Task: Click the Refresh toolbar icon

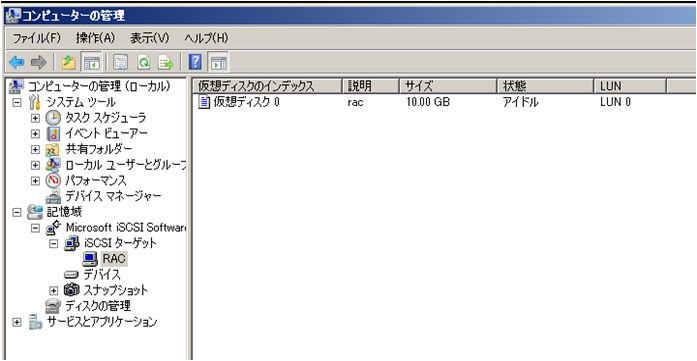Action: click(x=144, y=63)
